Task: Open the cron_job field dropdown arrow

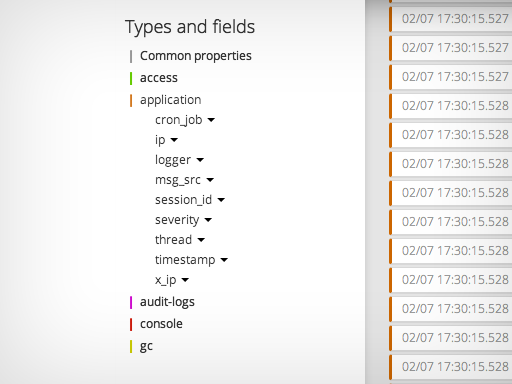Action: 211,120
